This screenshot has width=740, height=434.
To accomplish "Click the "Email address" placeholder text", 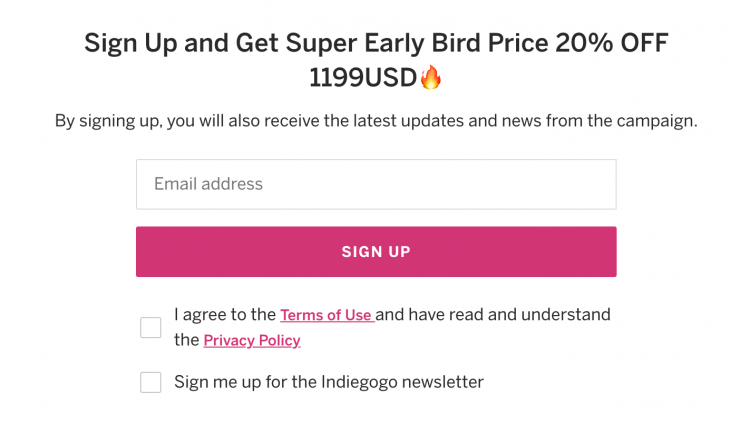I will 208,184.
